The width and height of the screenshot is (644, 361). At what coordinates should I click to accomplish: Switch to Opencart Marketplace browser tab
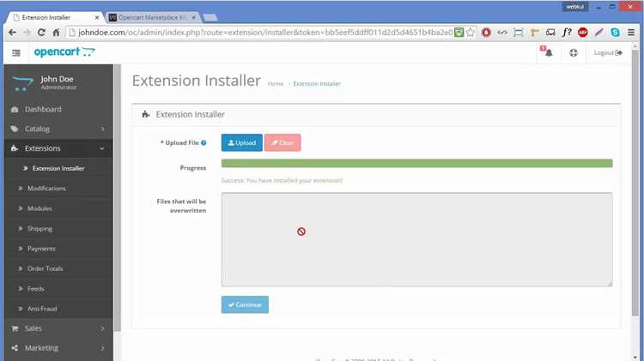[x=150, y=17]
